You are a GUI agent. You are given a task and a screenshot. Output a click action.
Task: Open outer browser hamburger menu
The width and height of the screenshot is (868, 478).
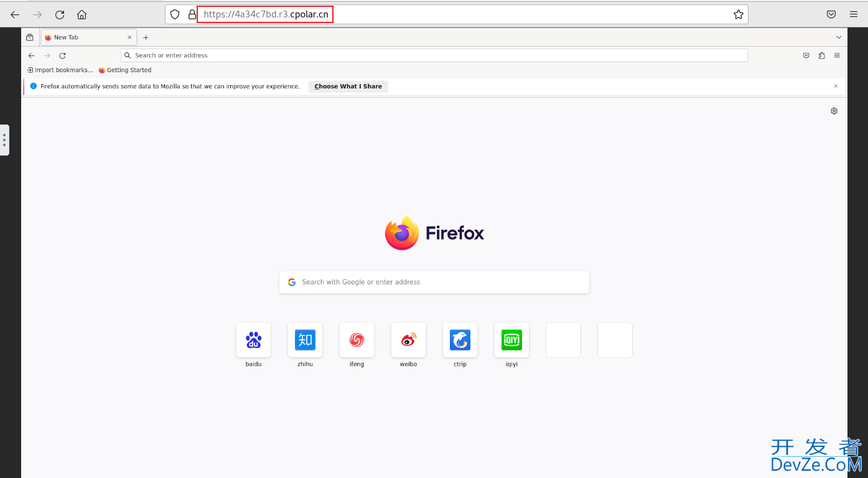[854, 14]
